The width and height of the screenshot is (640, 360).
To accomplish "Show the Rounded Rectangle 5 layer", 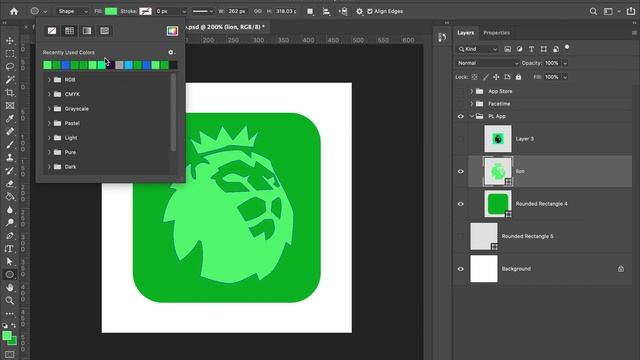I will click(x=460, y=236).
